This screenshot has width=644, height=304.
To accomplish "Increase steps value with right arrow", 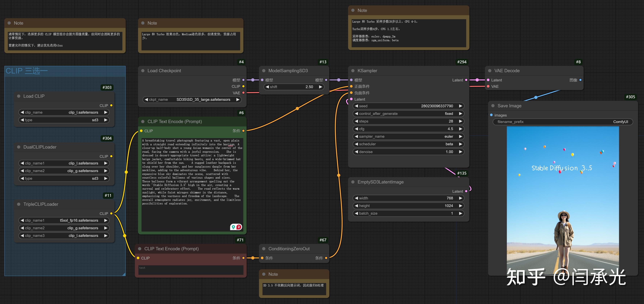I will pyautogui.click(x=460, y=121).
